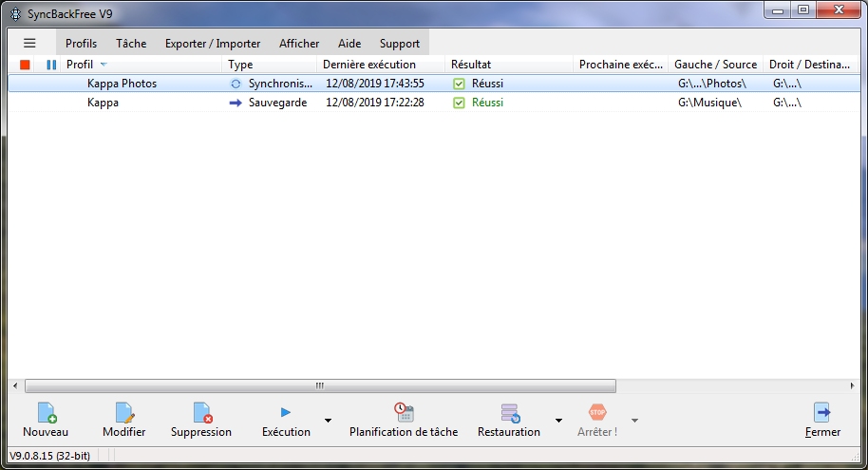Open the Tâche menu

tap(131, 43)
